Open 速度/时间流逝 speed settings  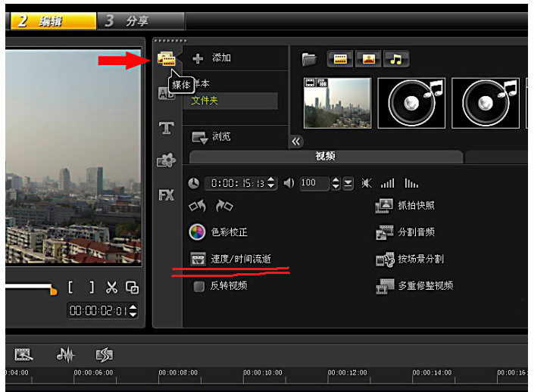(230, 260)
